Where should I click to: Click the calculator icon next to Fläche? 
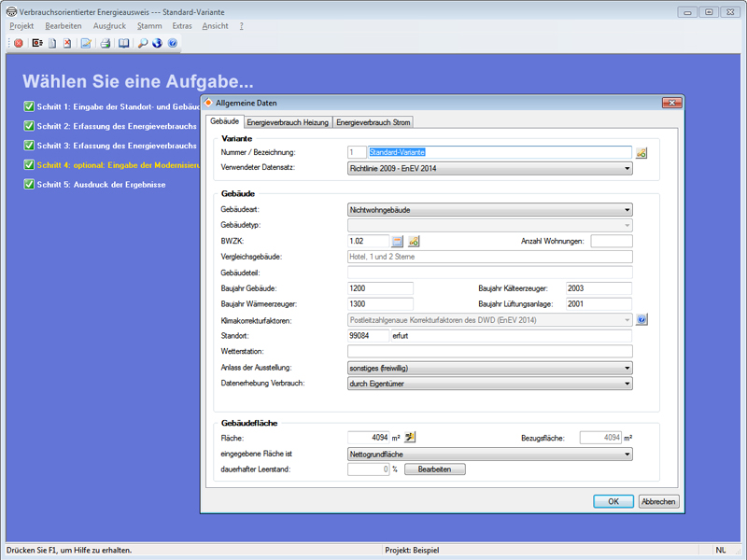[410, 437]
